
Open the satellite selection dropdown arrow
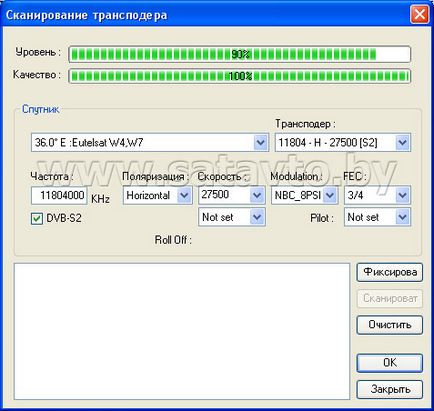(260, 143)
